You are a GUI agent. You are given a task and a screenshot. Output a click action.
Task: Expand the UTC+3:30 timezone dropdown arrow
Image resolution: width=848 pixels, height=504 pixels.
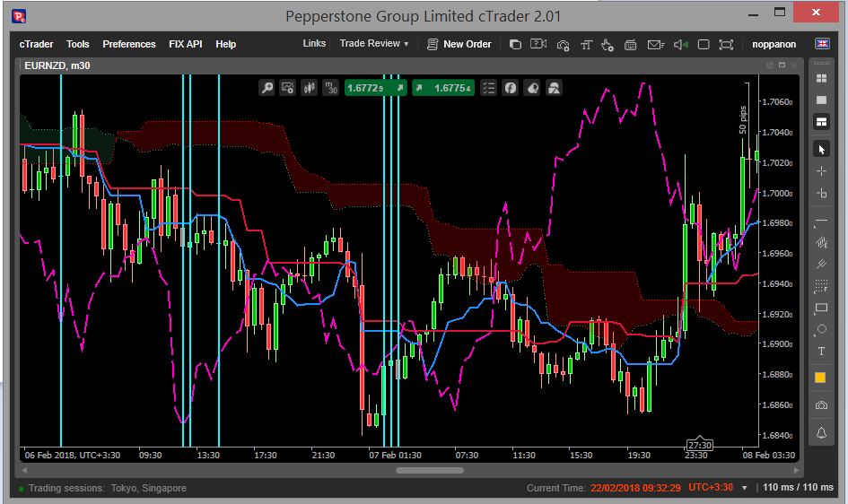pyautogui.click(x=745, y=488)
